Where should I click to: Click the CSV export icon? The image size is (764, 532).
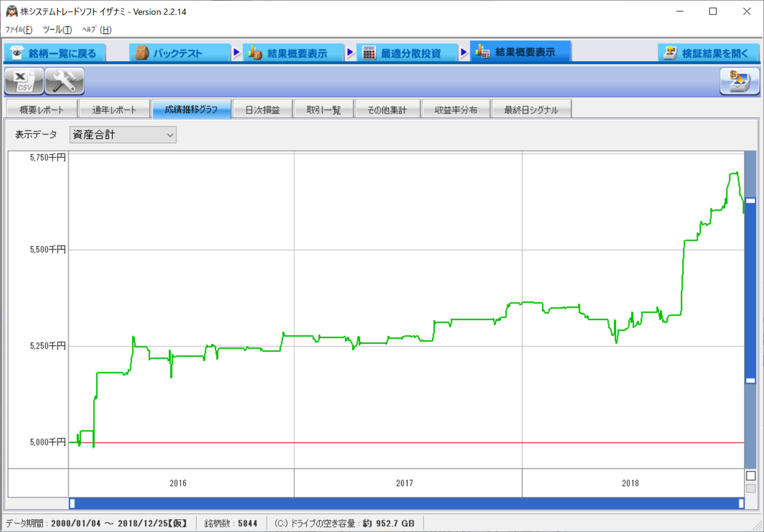24,81
